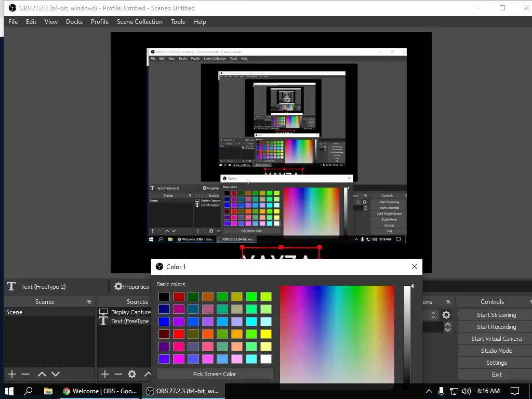Move the scene down using the Scenes down arrow
This screenshot has width=532, height=399.
[x=56, y=374]
